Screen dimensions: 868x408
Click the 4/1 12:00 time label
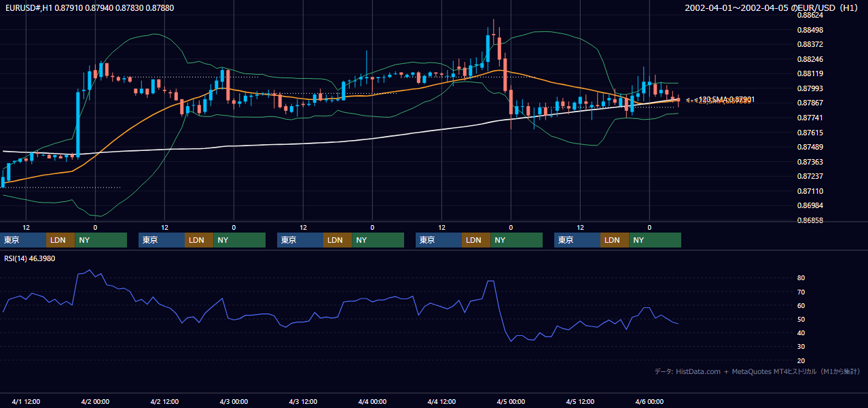(x=26, y=402)
